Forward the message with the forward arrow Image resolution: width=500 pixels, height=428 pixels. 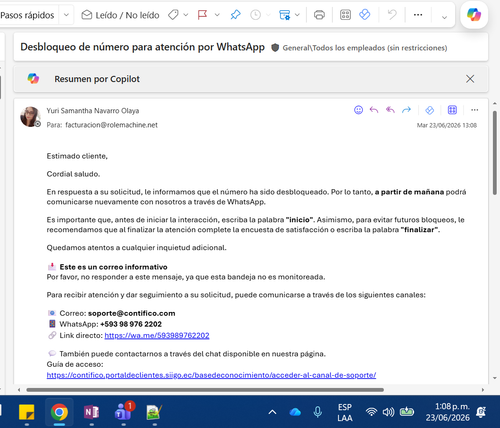pyautogui.click(x=406, y=110)
